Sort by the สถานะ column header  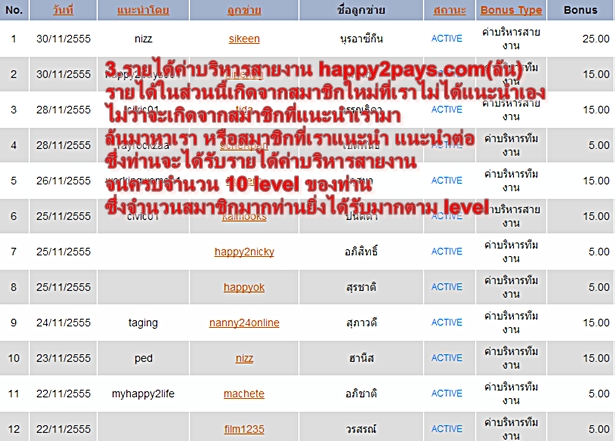point(449,10)
